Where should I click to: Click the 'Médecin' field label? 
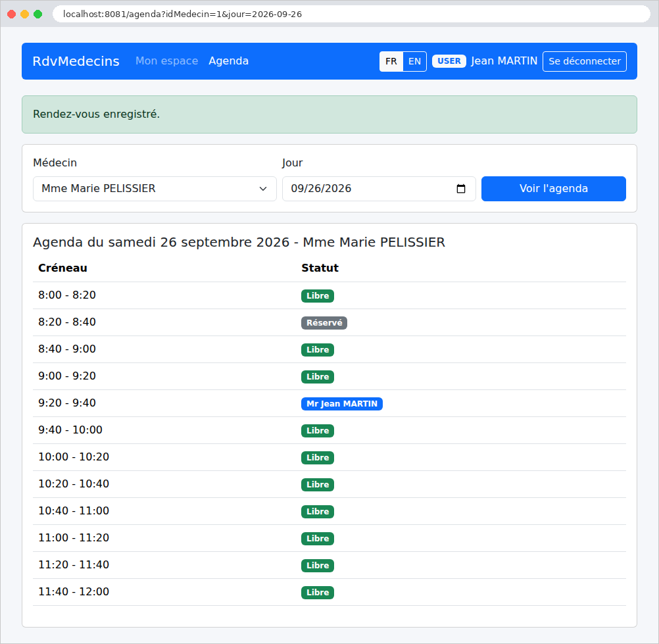(55, 162)
